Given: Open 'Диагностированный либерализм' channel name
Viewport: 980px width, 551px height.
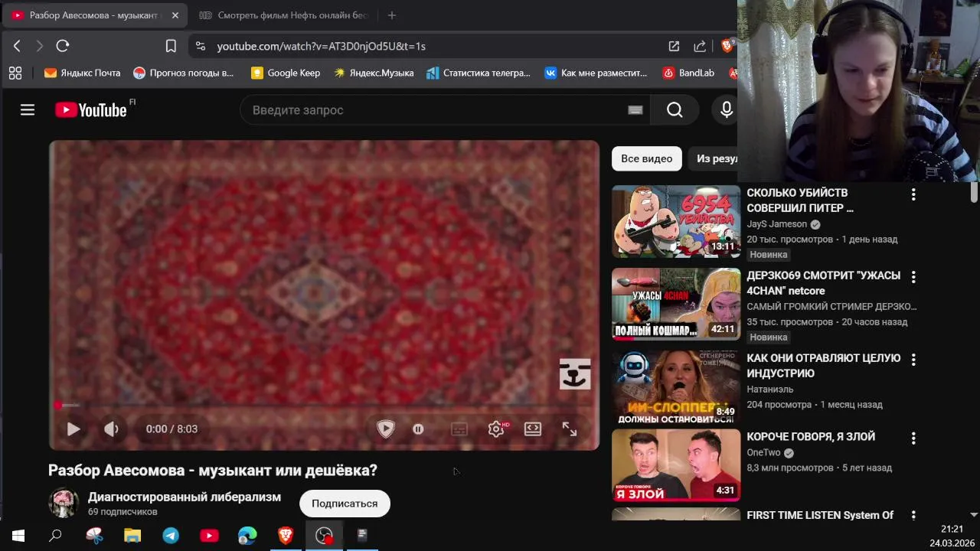Looking at the screenshot, I should point(185,497).
